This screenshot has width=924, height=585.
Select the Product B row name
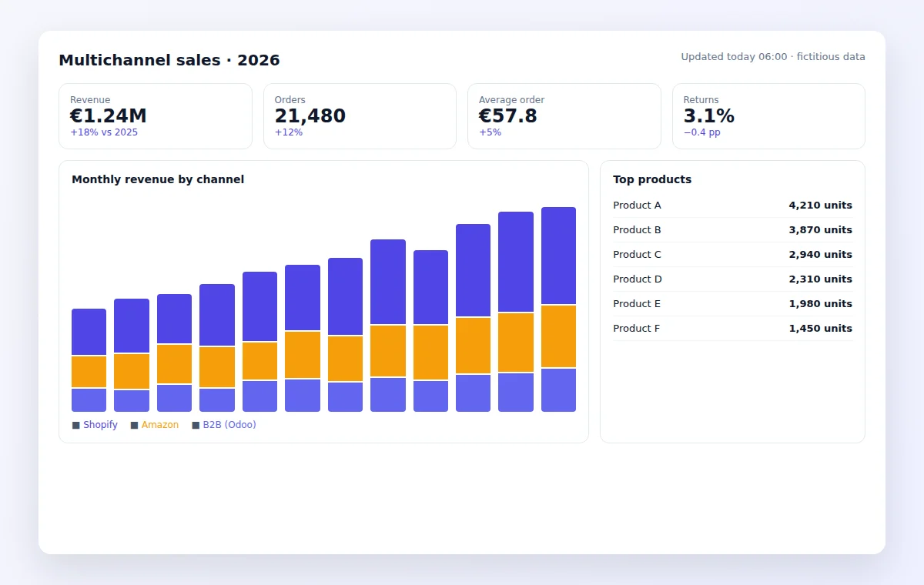click(x=638, y=230)
